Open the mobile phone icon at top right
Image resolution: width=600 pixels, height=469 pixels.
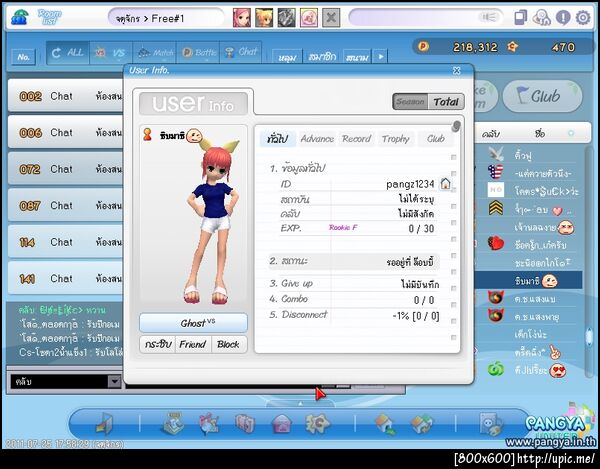pyautogui.click(x=520, y=18)
